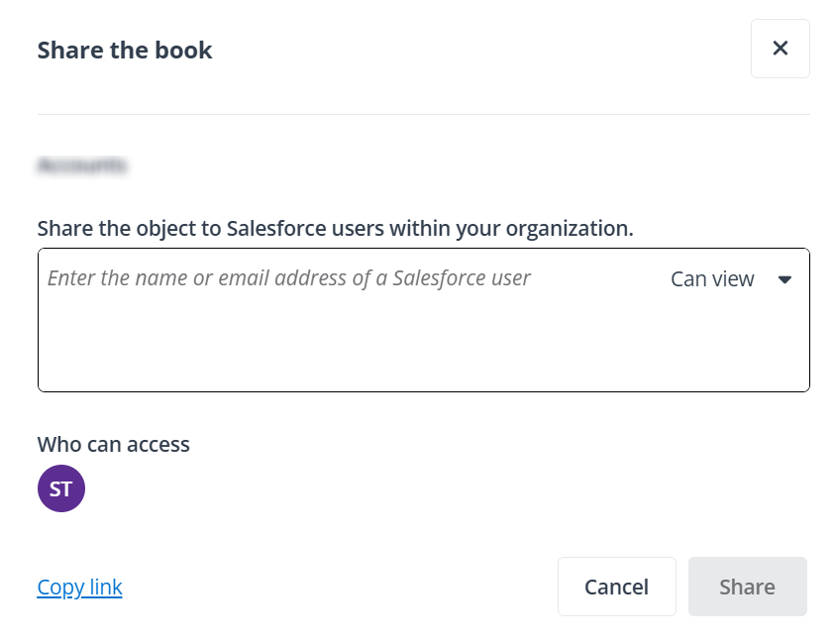This screenshot has width=835, height=644.
Task: Click Cancel to dismiss sharing
Action: [x=616, y=587]
